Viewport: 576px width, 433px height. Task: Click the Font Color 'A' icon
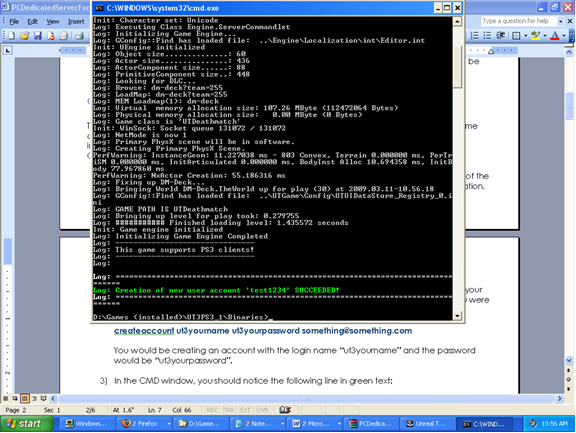[x=555, y=36]
